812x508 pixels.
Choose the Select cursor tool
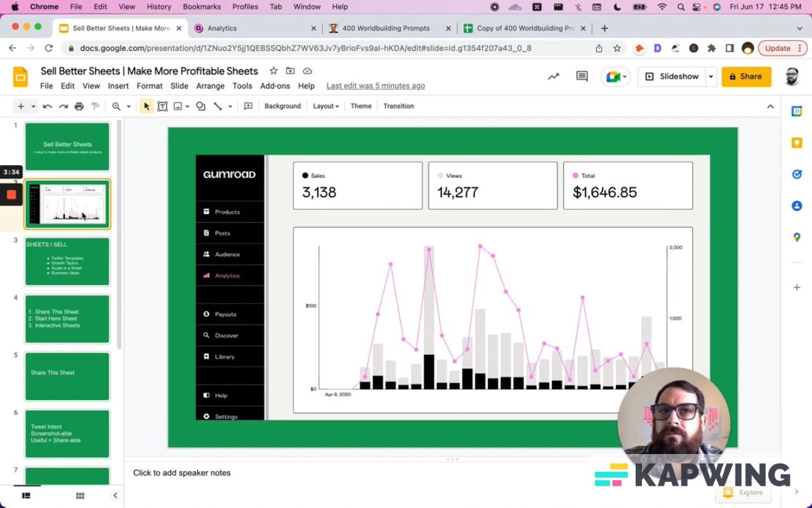147,106
